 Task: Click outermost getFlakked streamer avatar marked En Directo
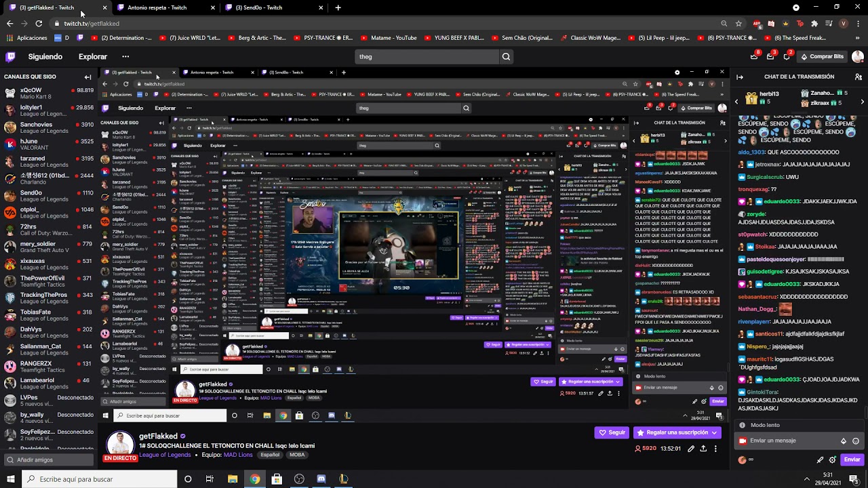(120, 445)
